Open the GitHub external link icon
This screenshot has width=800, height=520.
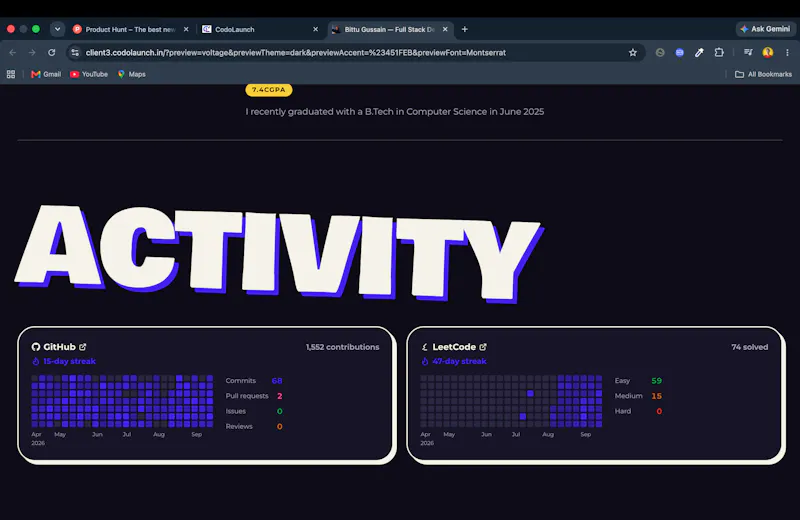click(x=83, y=347)
